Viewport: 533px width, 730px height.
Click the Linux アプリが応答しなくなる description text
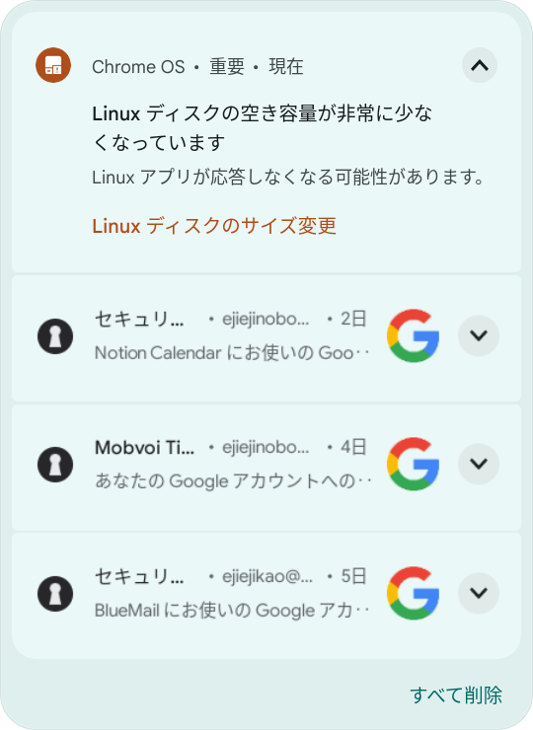click(x=289, y=177)
